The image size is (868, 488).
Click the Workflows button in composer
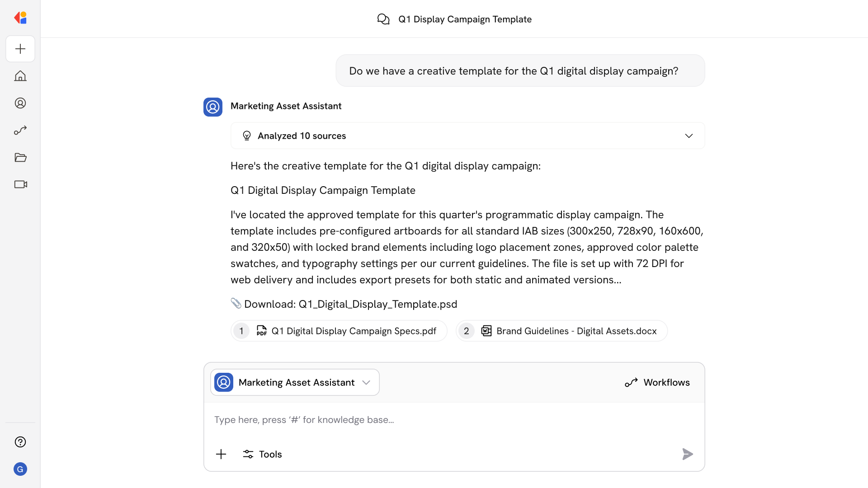[657, 382]
